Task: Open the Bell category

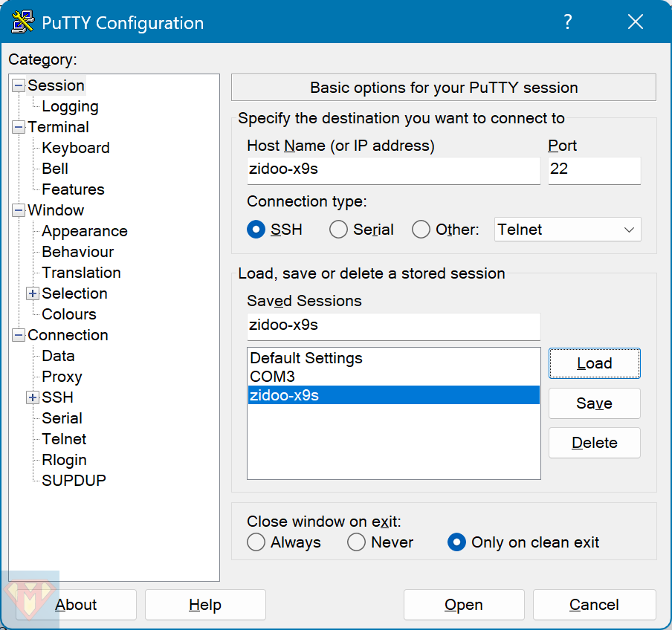Action: (55, 169)
